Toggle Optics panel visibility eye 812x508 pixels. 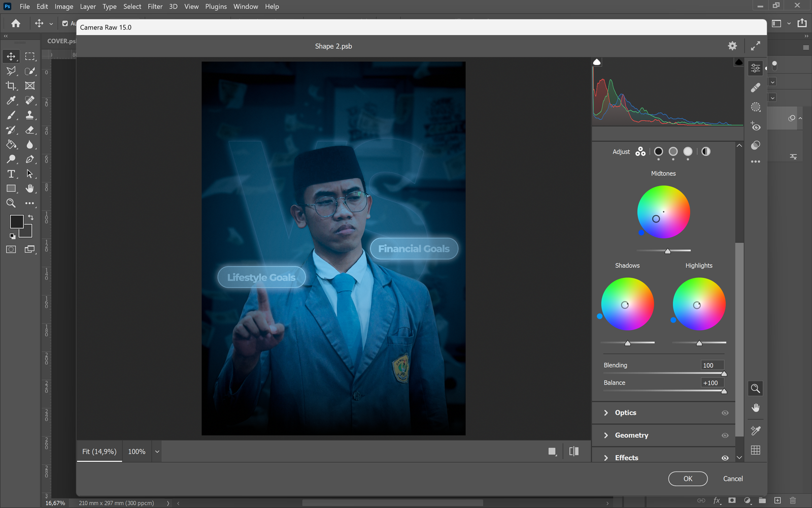[x=725, y=413]
